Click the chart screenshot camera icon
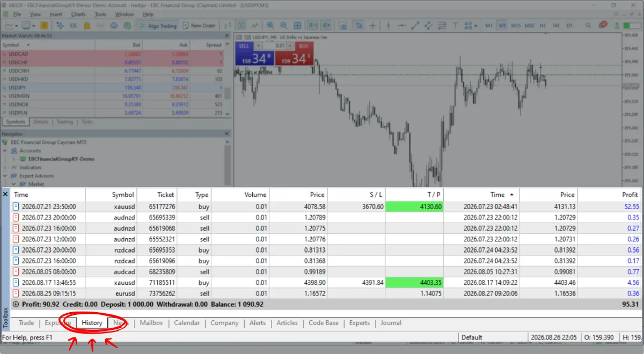Screen dimensions: 644x354 point(343,25)
